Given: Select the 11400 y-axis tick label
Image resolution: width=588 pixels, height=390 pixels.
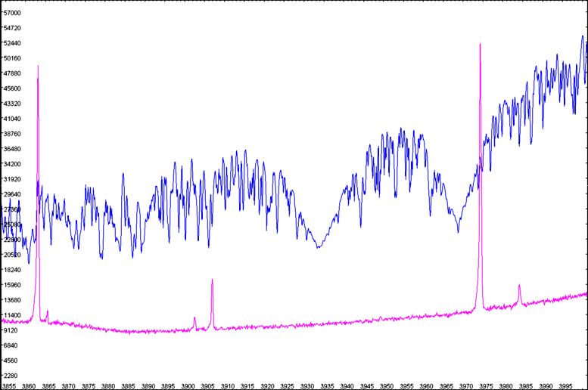Looking at the screenshot, I should (13, 315).
